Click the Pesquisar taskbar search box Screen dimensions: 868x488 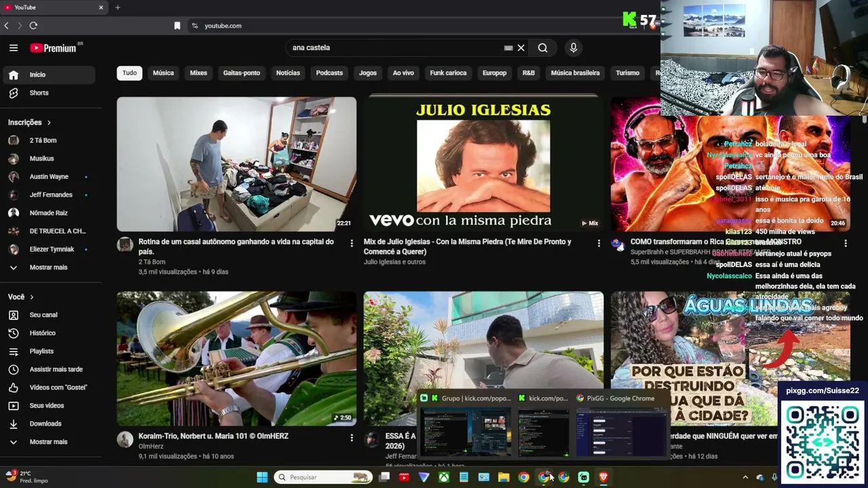323,477
